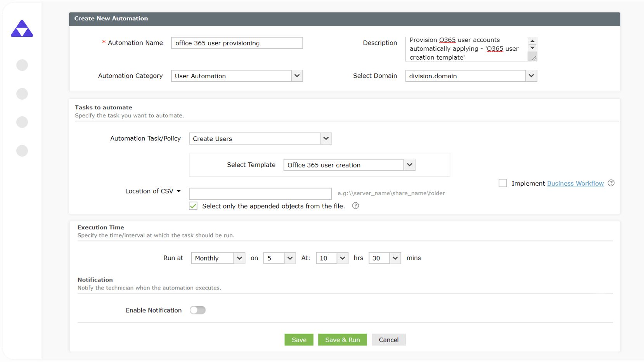Click the Save & Run button
Viewport: 644px width, 362px height.
[x=343, y=340]
